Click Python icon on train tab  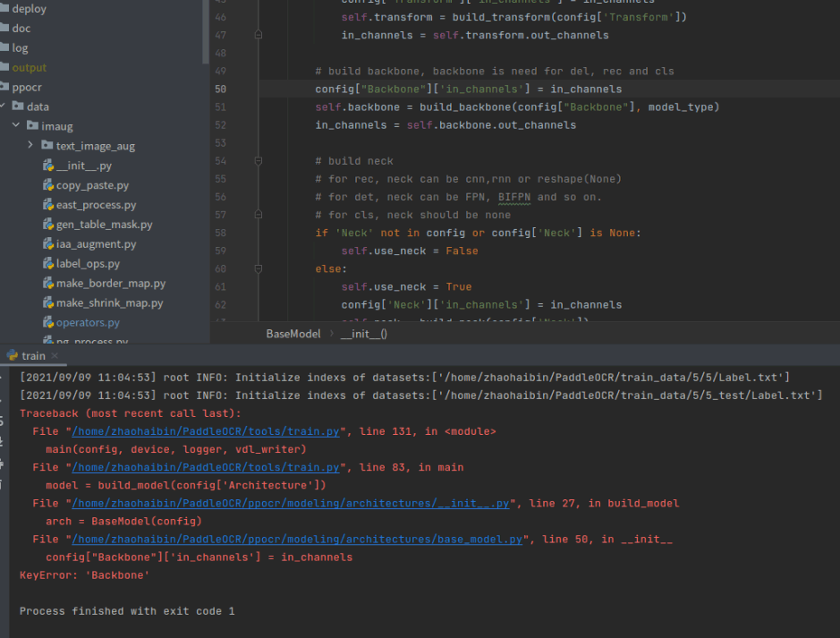click(13, 355)
